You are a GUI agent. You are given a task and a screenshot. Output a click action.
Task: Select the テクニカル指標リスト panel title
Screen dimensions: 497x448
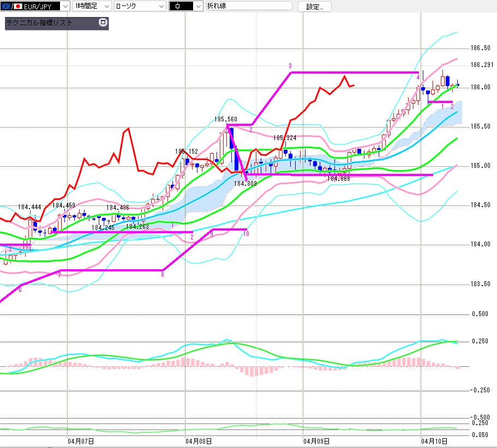pyautogui.click(x=39, y=23)
